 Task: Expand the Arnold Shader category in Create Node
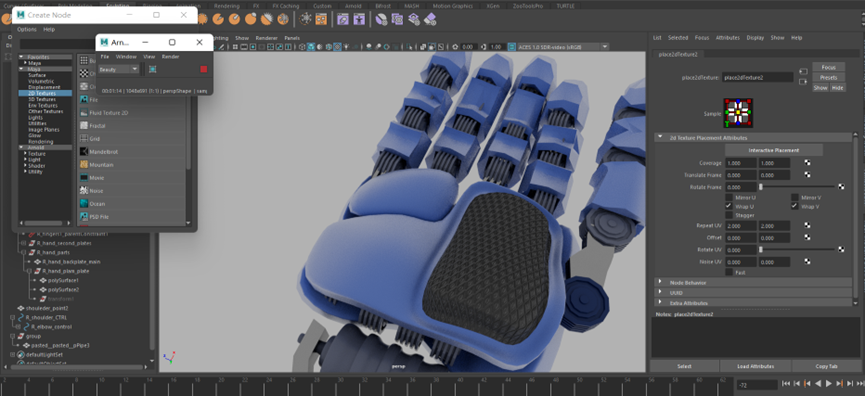click(x=25, y=165)
